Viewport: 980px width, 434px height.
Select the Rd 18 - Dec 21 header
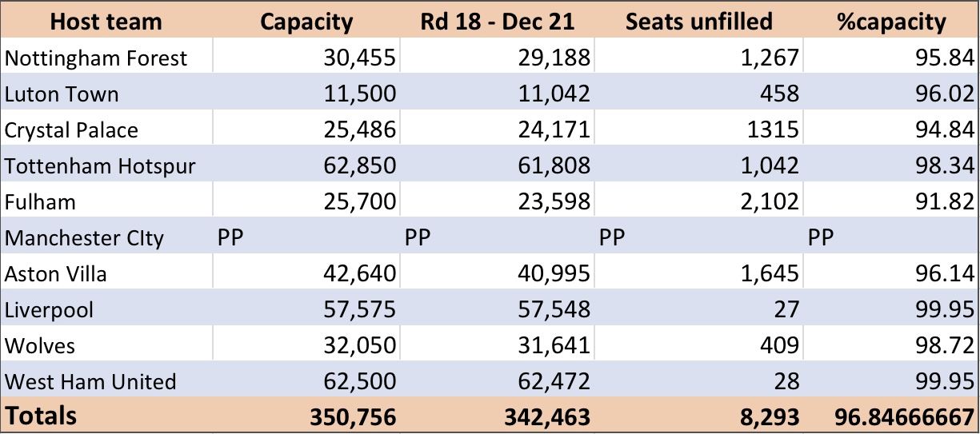click(497, 21)
